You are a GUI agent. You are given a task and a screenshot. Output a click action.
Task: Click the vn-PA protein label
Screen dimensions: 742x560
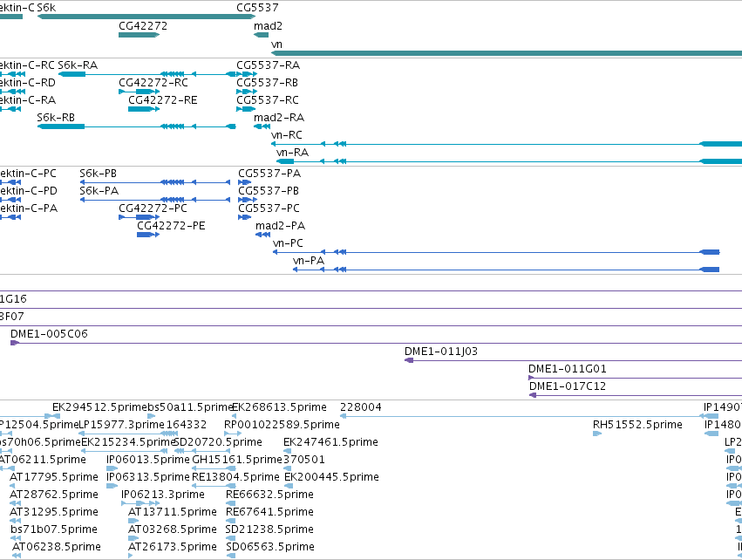(x=309, y=262)
